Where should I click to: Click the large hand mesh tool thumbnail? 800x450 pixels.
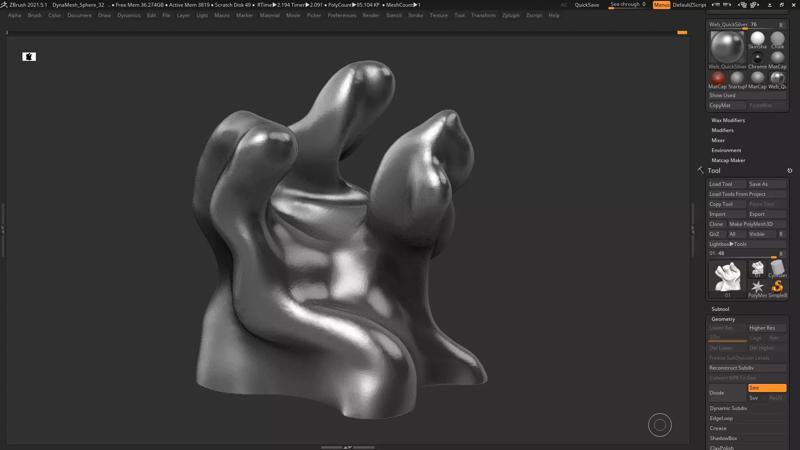click(x=727, y=277)
